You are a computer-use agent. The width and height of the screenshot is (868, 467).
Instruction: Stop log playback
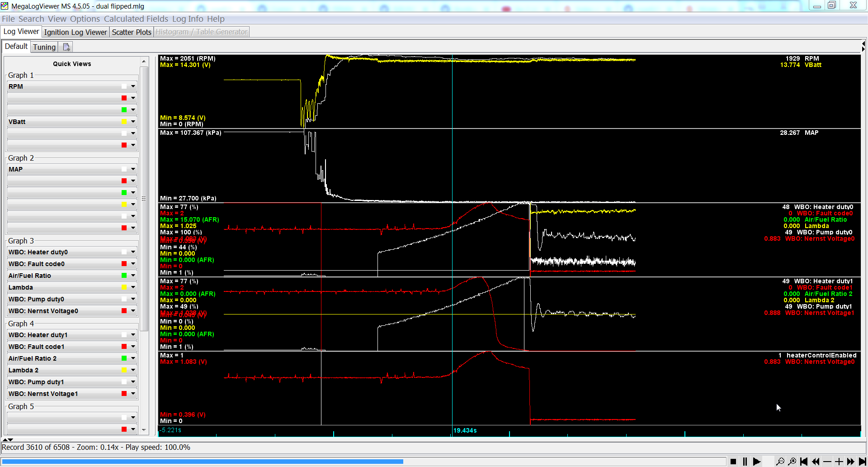(x=733, y=462)
